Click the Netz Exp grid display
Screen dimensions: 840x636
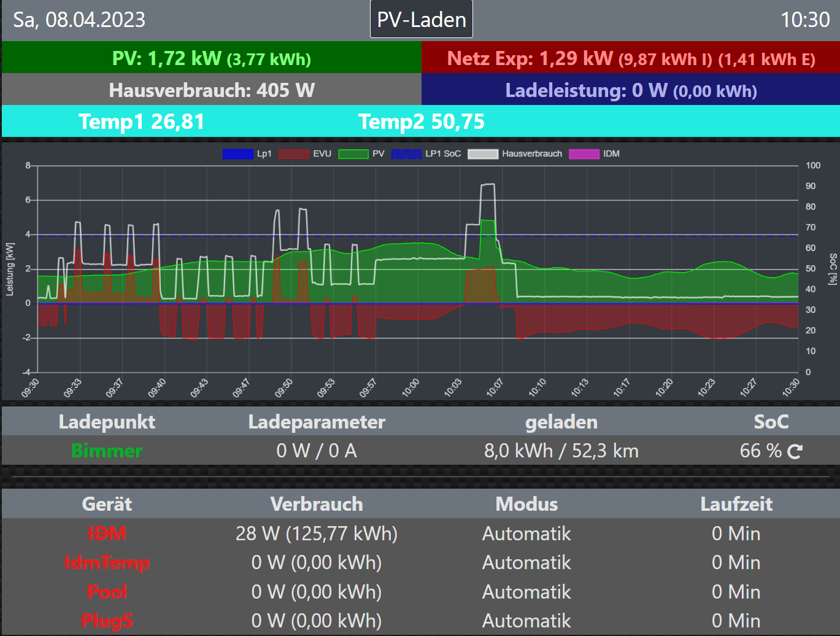pyautogui.click(x=631, y=58)
